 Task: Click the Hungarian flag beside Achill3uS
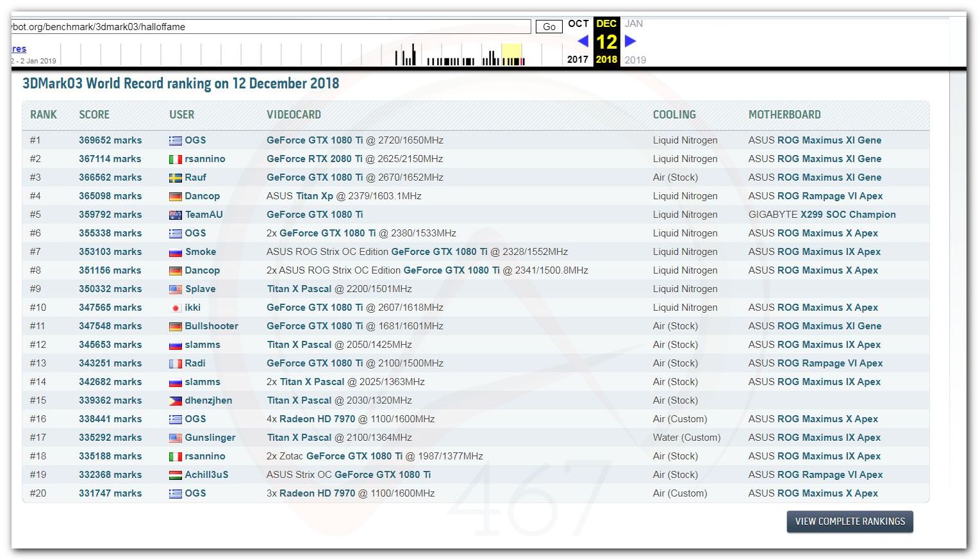[176, 475]
